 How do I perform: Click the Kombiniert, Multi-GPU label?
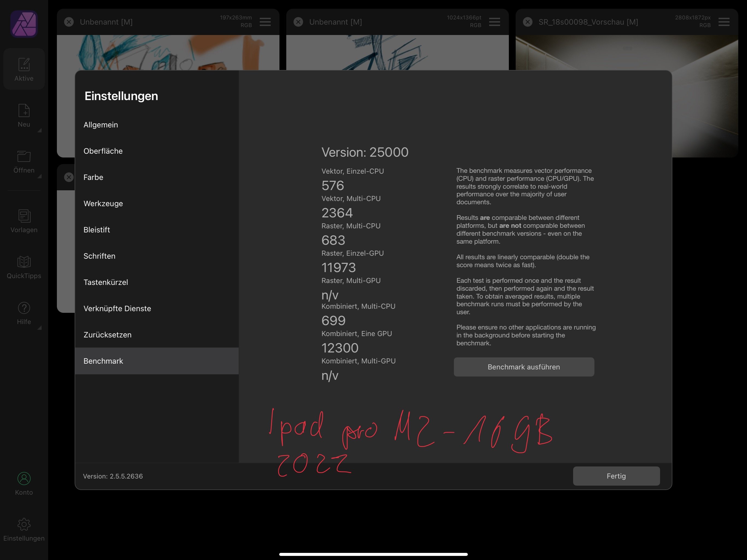click(x=358, y=361)
